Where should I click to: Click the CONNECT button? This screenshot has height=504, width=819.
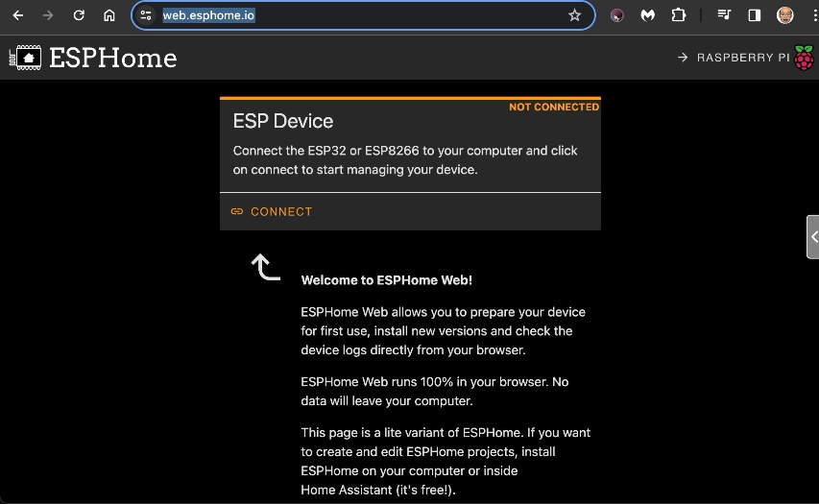coord(271,211)
